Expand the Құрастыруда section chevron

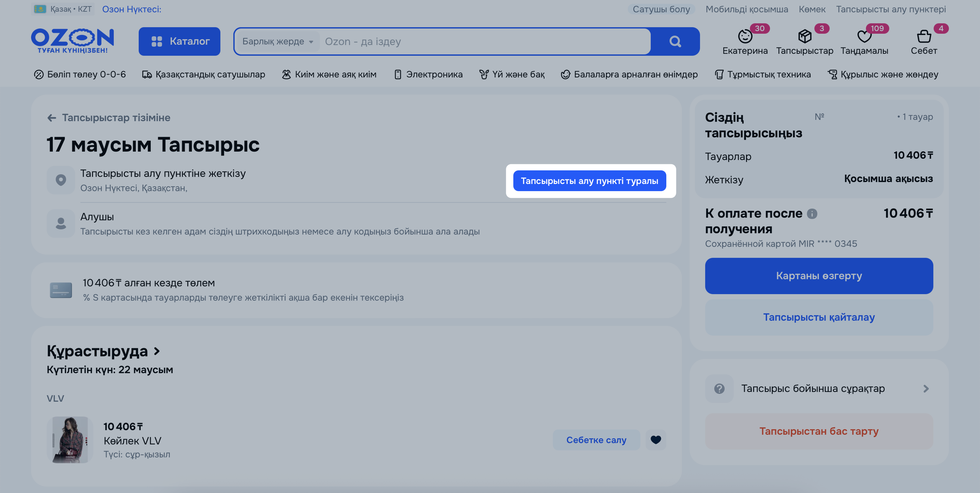[157, 351]
